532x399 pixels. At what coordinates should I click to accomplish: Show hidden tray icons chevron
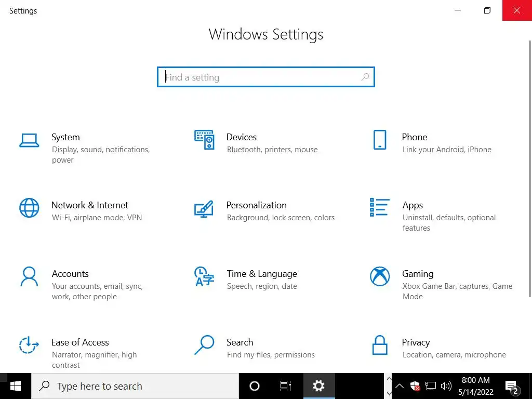(x=400, y=386)
